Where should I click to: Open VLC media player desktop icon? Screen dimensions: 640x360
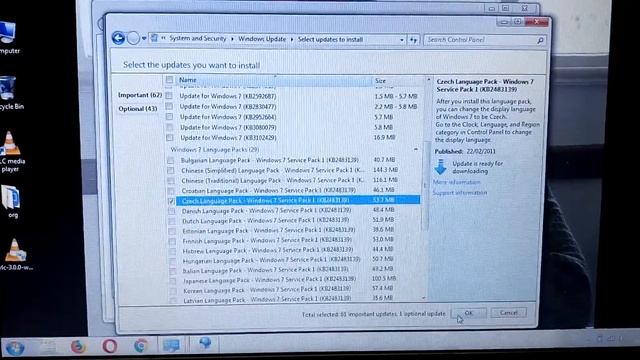pyautogui.click(x=11, y=151)
